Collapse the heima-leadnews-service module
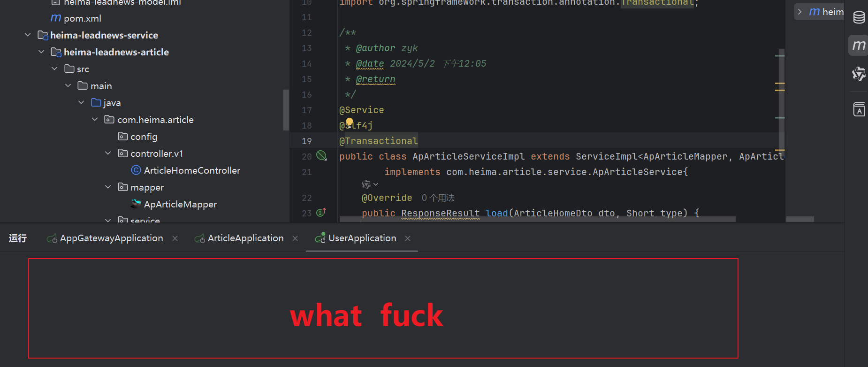The image size is (868, 367). tap(28, 35)
